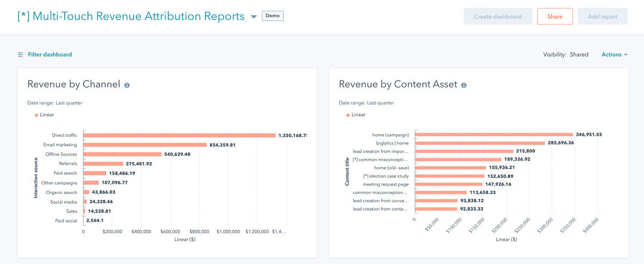Open the Actions dropdown menu
Viewport: 644px width, 264px height.
[x=614, y=54]
